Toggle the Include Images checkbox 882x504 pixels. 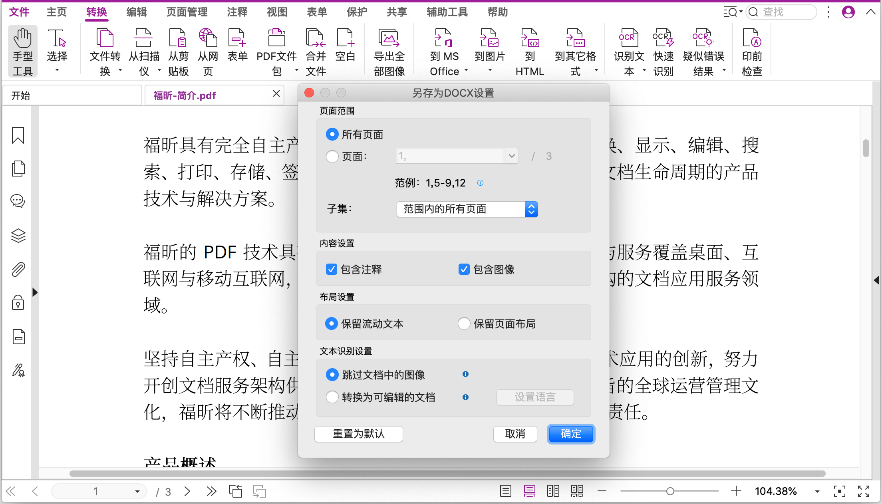tap(464, 269)
